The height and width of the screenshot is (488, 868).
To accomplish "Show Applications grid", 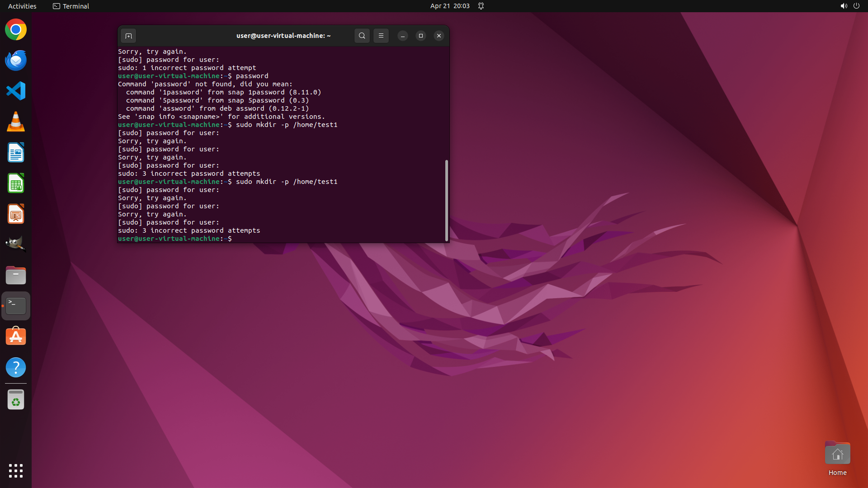I will pyautogui.click(x=16, y=470).
